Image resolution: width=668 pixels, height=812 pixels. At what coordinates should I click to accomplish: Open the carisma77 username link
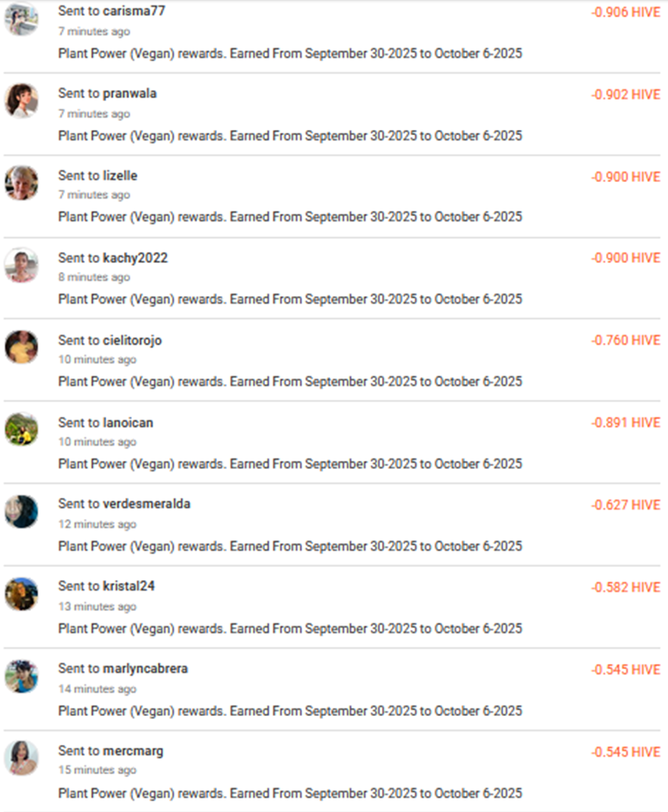tap(134, 11)
